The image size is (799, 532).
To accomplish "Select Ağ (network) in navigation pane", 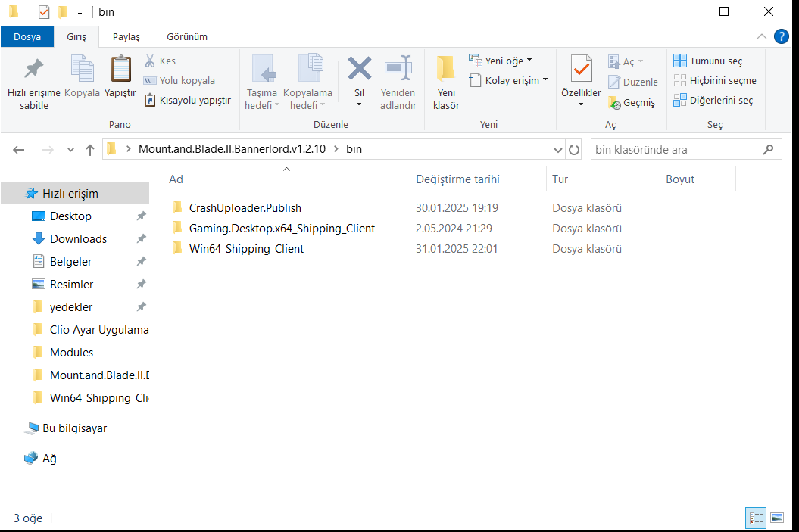I will pyautogui.click(x=49, y=458).
